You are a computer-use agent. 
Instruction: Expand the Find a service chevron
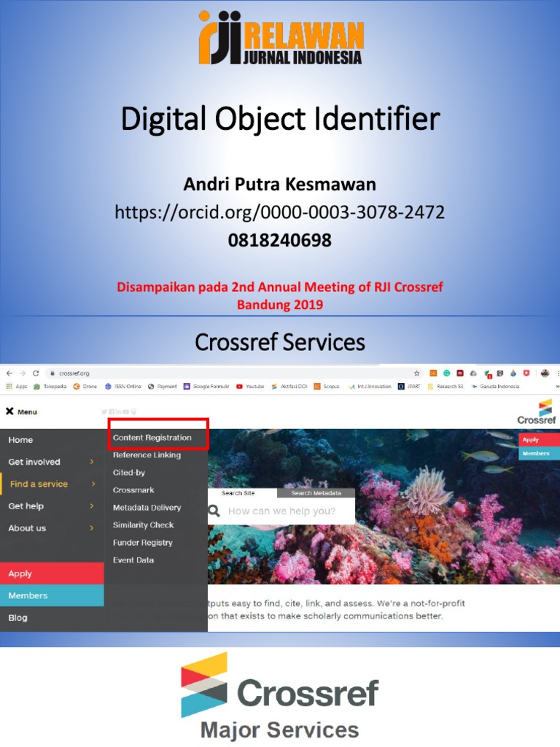coord(93,484)
